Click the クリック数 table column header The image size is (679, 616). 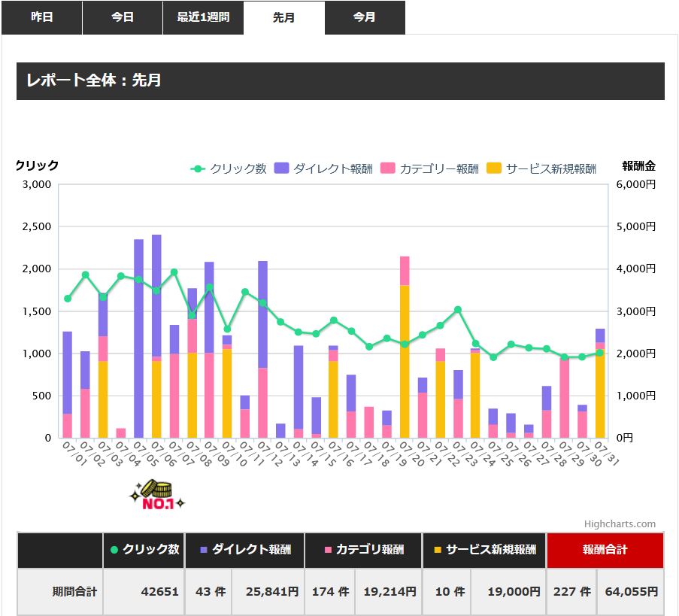(x=144, y=550)
